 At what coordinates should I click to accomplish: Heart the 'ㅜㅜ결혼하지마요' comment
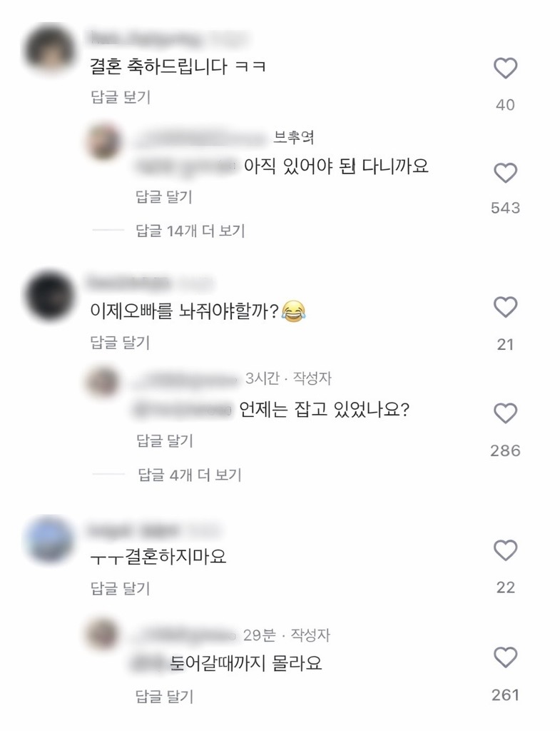pos(506,550)
